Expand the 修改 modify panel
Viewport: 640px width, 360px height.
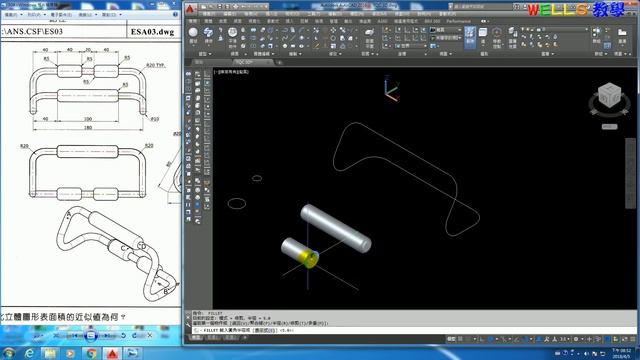335,54
